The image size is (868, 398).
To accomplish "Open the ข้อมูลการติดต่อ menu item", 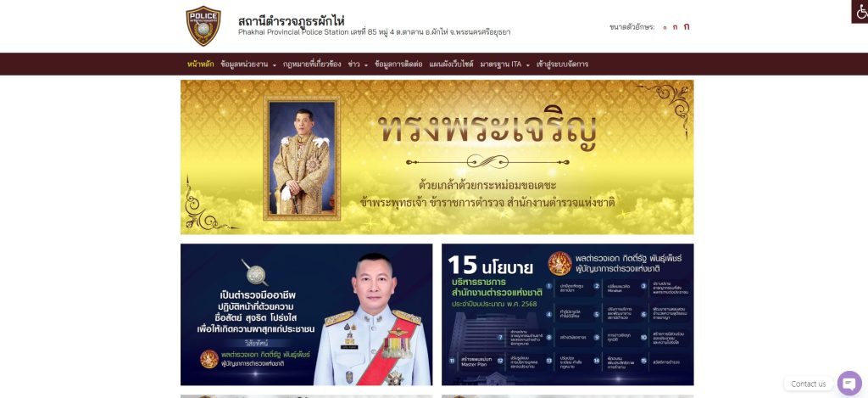I will [x=398, y=64].
